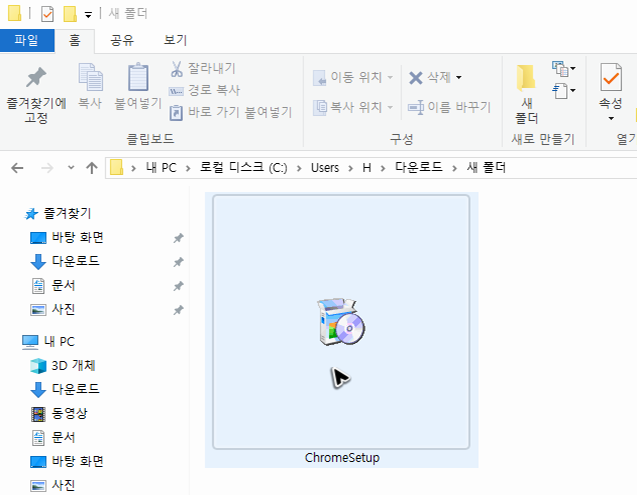This screenshot has height=495, width=637.
Task: Click the 삭제 (Delete) X icon
Action: tap(416, 77)
